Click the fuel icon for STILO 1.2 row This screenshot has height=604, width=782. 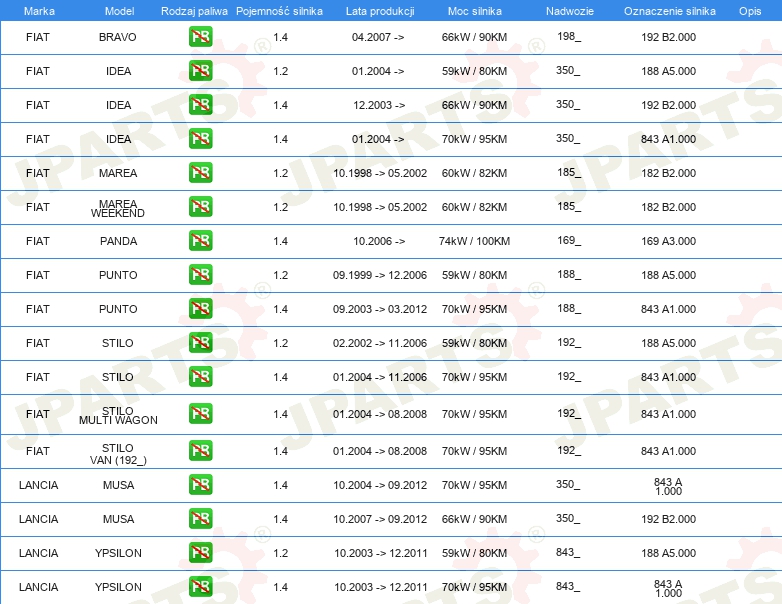200,342
